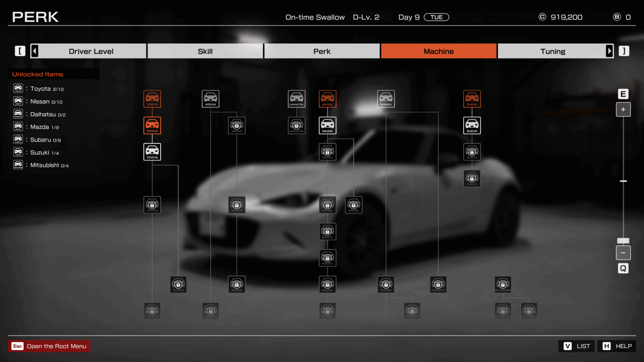The image size is (644, 362).
Task: Select the top orange Toyota car node
Action: [152, 99]
